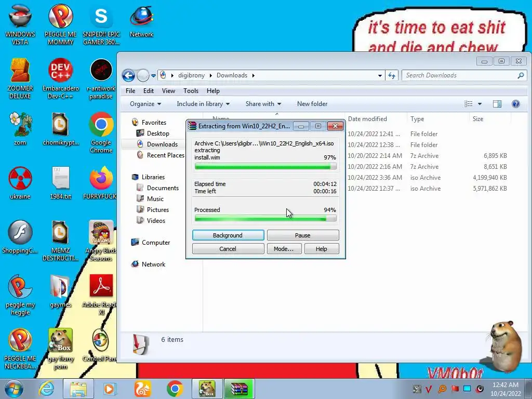532x399 pixels.
Task: Select the PEGGLE ME MOMMY desktop icon
Action: 60,24
